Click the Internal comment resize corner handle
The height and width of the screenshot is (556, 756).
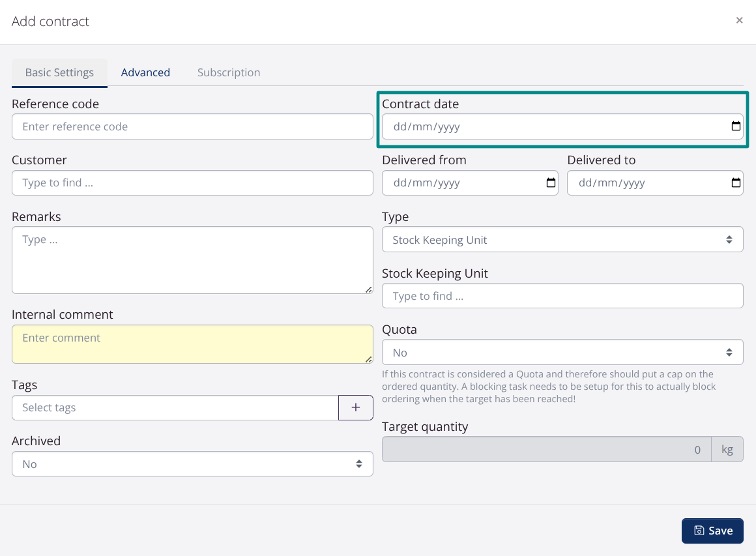coord(368,358)
